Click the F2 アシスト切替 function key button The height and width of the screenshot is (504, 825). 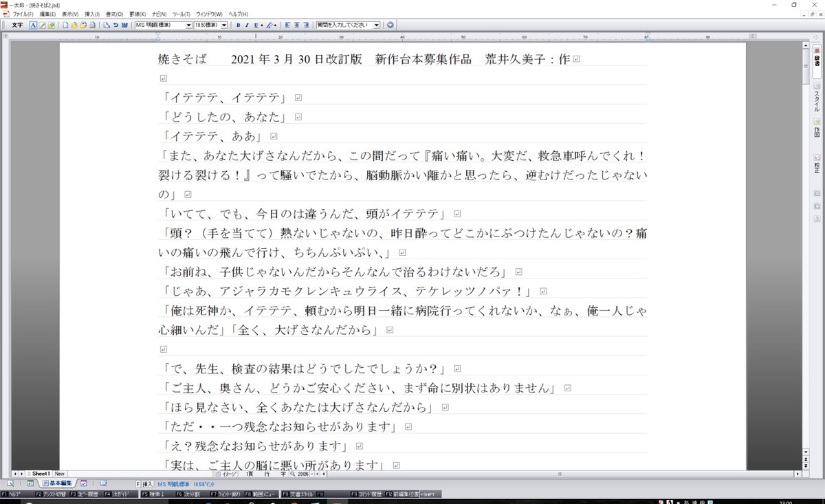[x=50, y=494]
